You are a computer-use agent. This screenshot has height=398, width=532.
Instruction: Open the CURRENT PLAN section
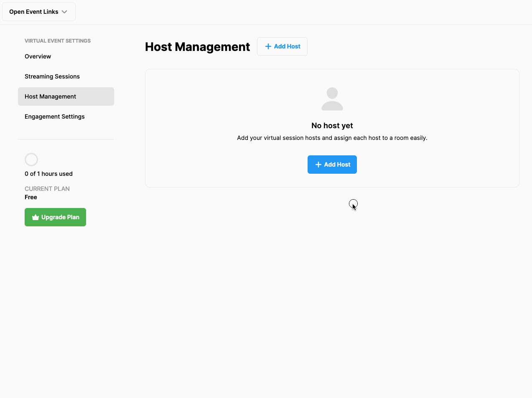coord(47,188)
